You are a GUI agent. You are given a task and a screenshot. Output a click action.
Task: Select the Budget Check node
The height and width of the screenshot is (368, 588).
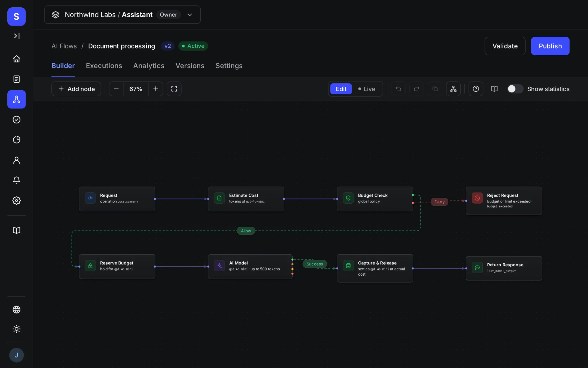[375, 199]
